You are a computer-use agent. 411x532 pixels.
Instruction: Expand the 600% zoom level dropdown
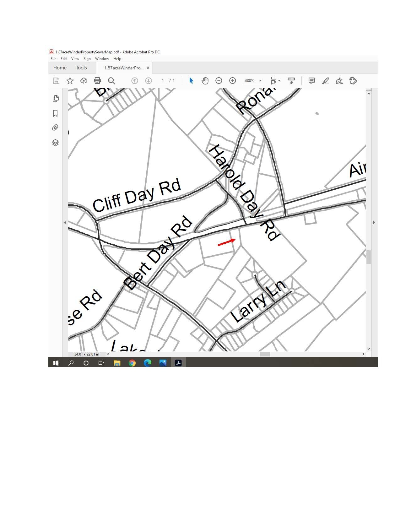click(260, 81)
